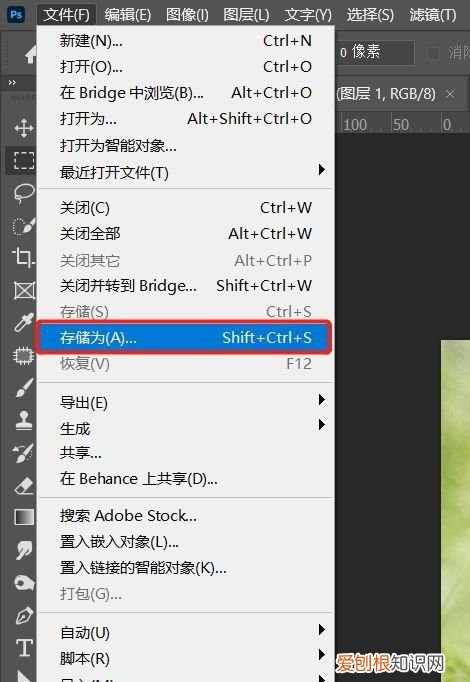Choose 打开为... menu entry
Screen dimensions: 470x682
tap(186, 119)
